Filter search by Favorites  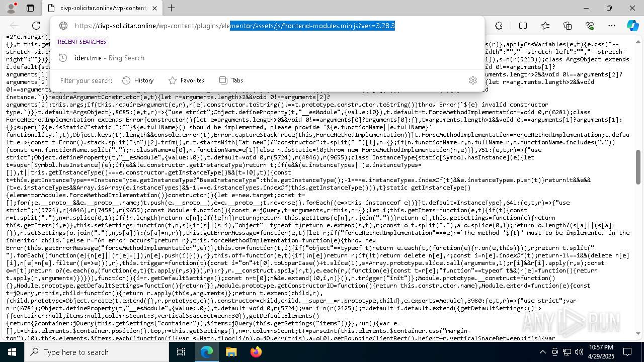click(x=186, y=80)
